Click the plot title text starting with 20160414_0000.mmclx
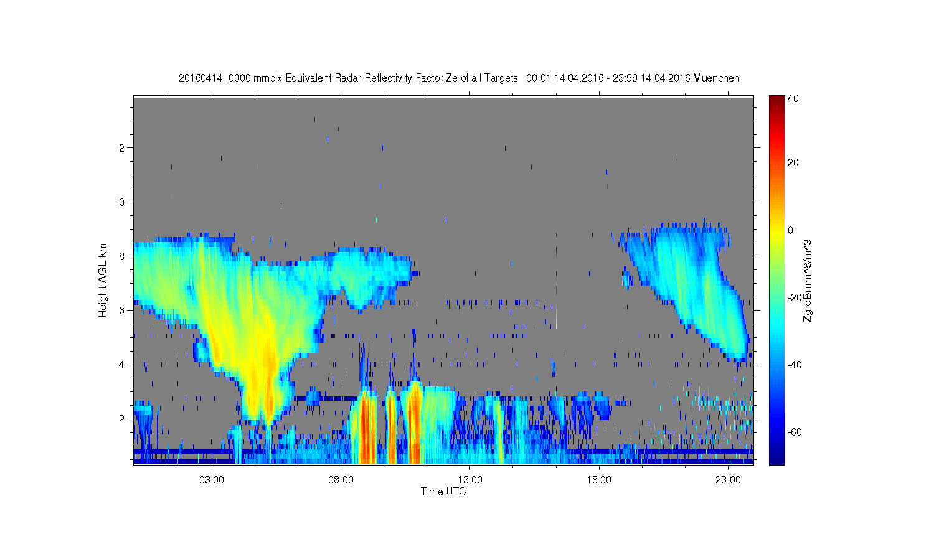Screen dimensions: 934x560 [459, 78]
